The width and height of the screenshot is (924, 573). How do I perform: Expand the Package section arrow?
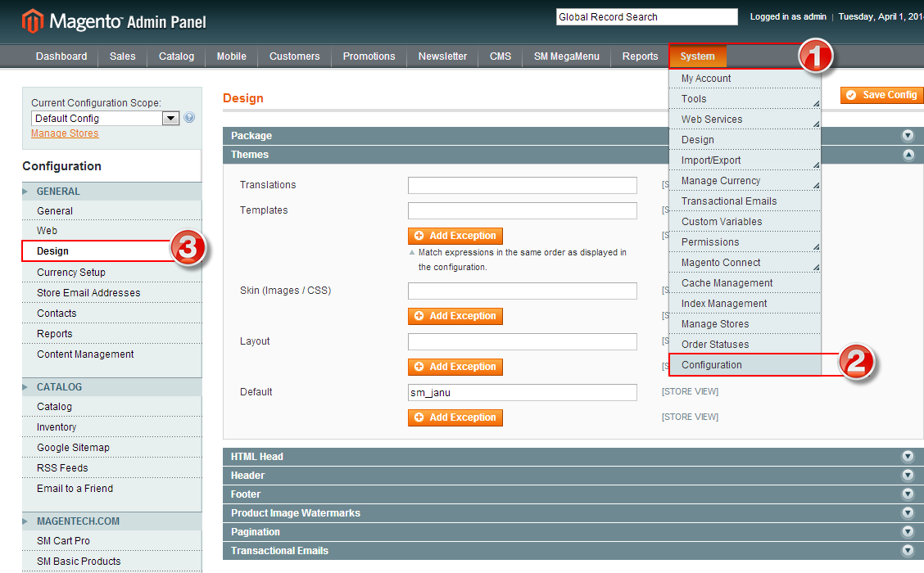pos(908,135)
